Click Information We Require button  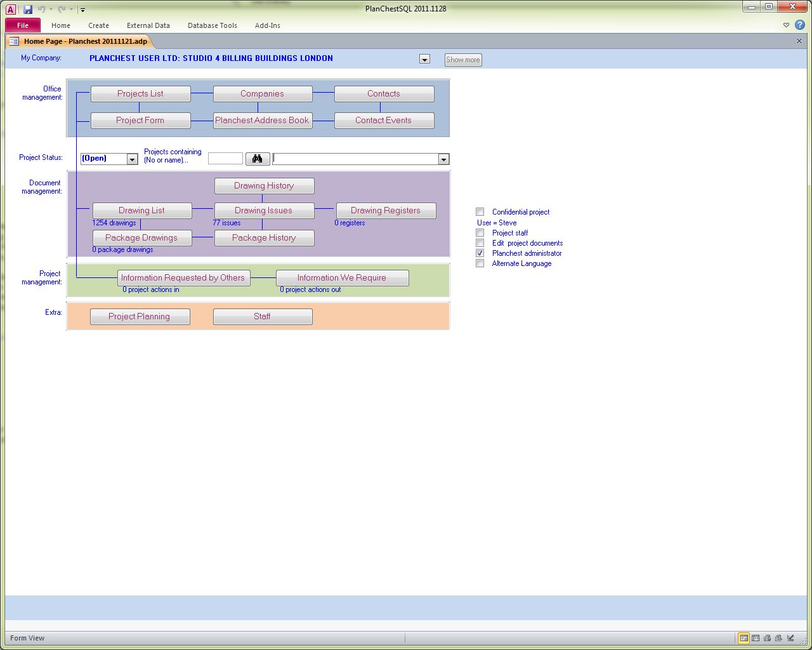(343, 278)
